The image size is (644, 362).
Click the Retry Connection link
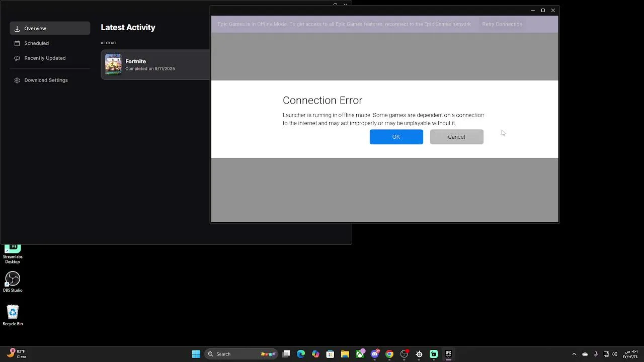502,24
